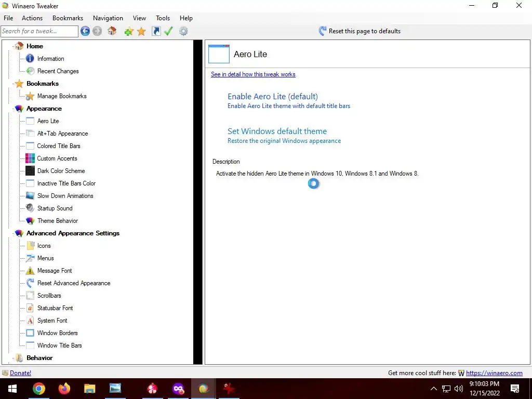Click the Message Font warning triangle icon
Viewport: 532px width, 399px height.
click(x=30, y=271)
